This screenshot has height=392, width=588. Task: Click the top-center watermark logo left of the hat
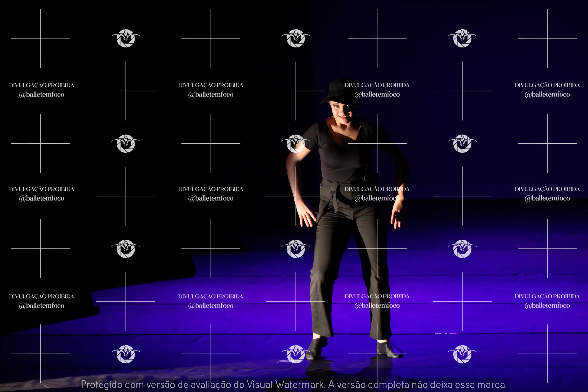pyautogui.click(x=296, y=38)
